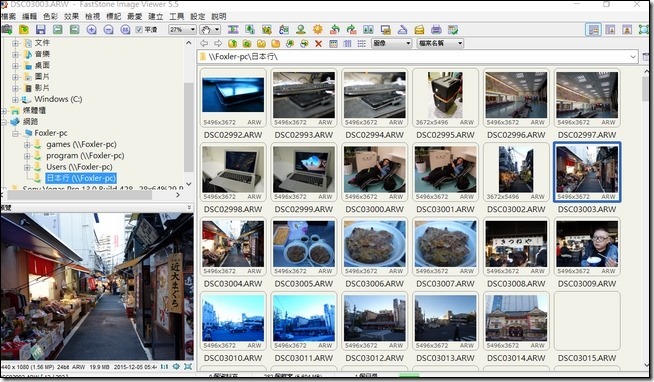Select the program (\\Foxler-pc) tree folder

pyautogui.click(x=85, y=156)
